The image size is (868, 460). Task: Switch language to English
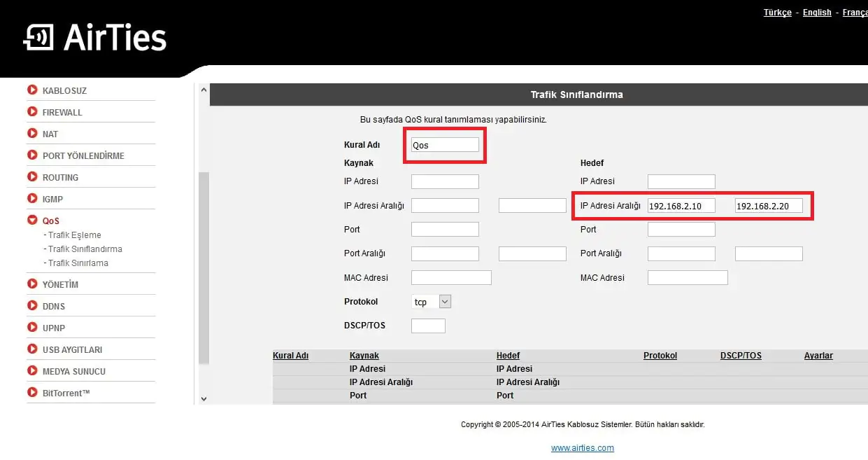(816, 12)
